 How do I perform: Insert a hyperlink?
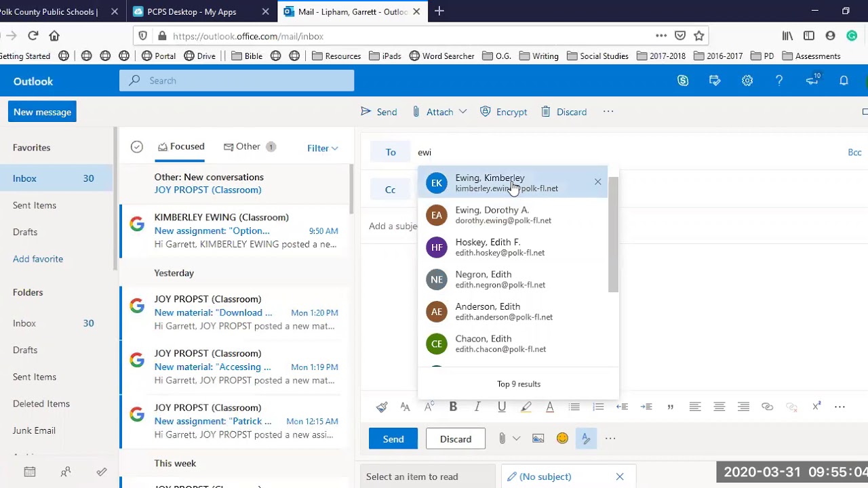(x=768, y=407)
